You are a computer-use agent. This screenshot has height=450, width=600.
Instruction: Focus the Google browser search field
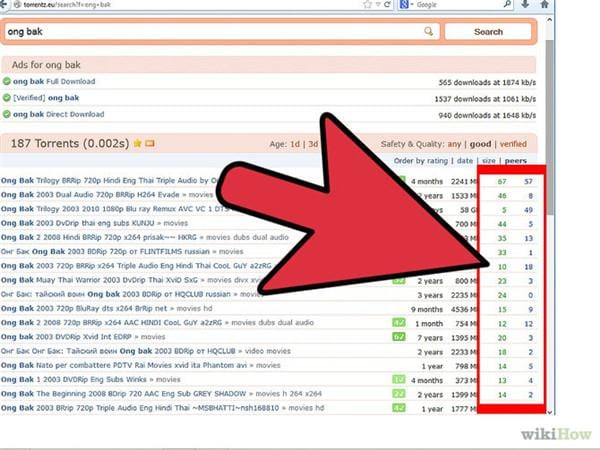(457, 5)
